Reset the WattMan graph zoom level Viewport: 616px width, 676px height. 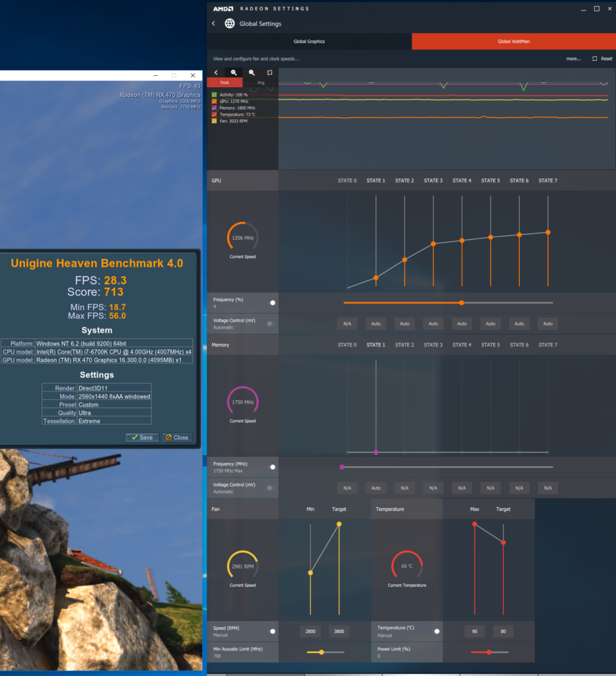click(270, 73)
